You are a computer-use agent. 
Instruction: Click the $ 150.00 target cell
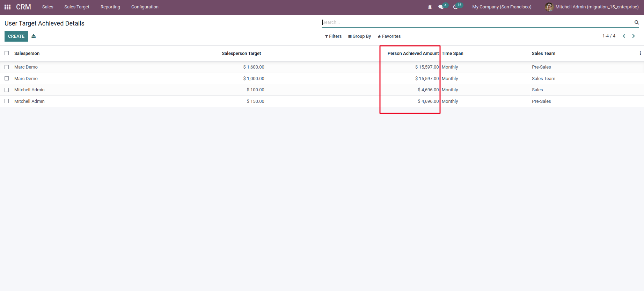[255, 101]
